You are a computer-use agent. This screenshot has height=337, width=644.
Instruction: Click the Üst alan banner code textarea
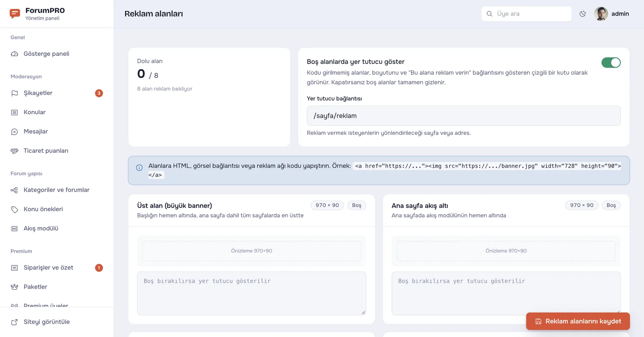(x=252, y=294)
